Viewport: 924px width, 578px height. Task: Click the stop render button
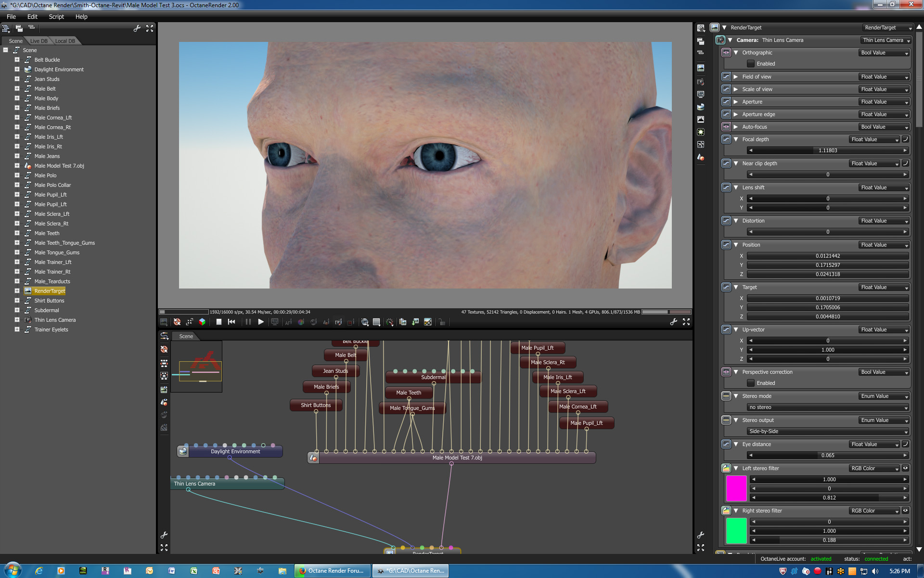pyautogui.click(x=219, y=322)
